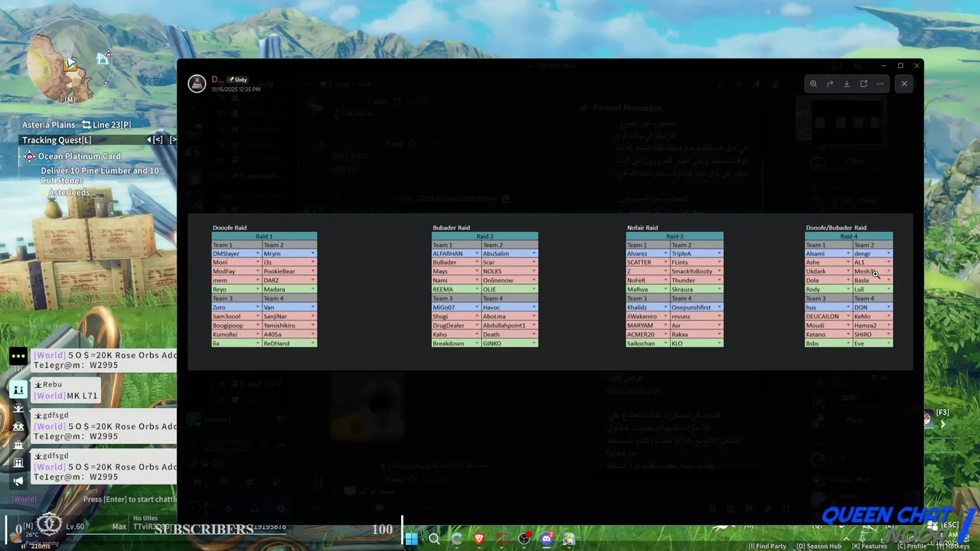Switch line via Line 23[P] icon
The image size is (980, 551).
tap(87, 125)
